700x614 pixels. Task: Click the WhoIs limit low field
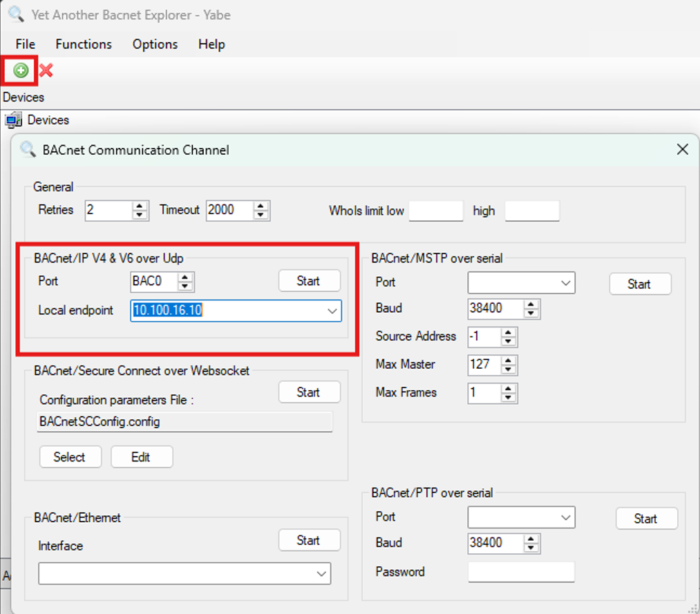pyautogui.click(x=436, y=211)
